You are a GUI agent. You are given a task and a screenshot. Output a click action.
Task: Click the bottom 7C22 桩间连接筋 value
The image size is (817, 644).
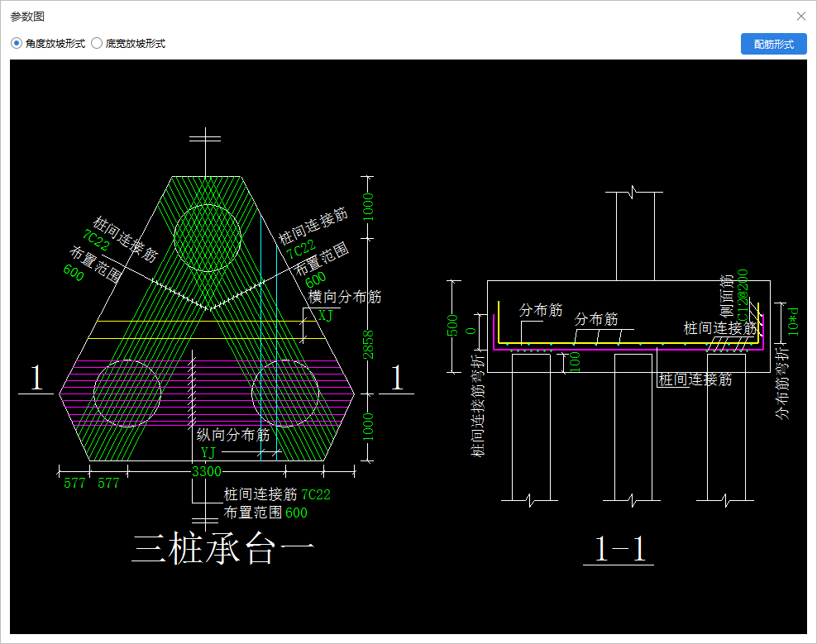click(316, 494)
